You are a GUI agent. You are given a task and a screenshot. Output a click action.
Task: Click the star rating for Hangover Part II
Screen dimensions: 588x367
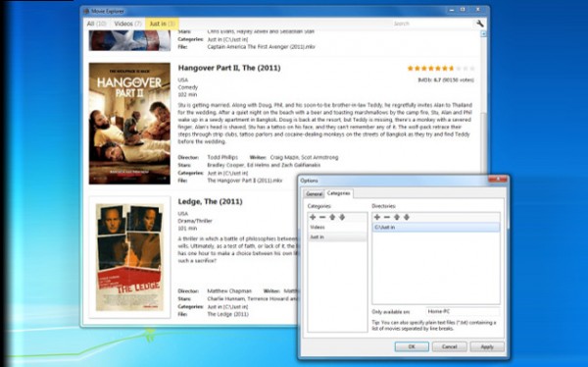441,69
